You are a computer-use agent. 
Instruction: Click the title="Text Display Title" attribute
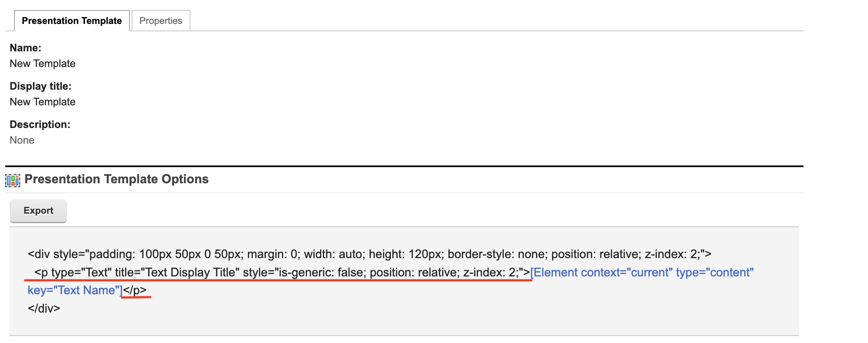click(x=177, y=272)
